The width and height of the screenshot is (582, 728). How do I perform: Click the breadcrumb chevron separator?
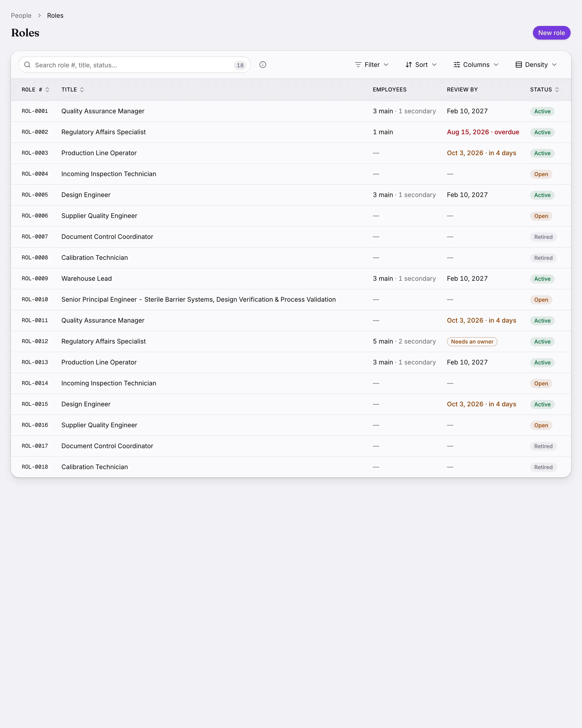coord(40,15)
